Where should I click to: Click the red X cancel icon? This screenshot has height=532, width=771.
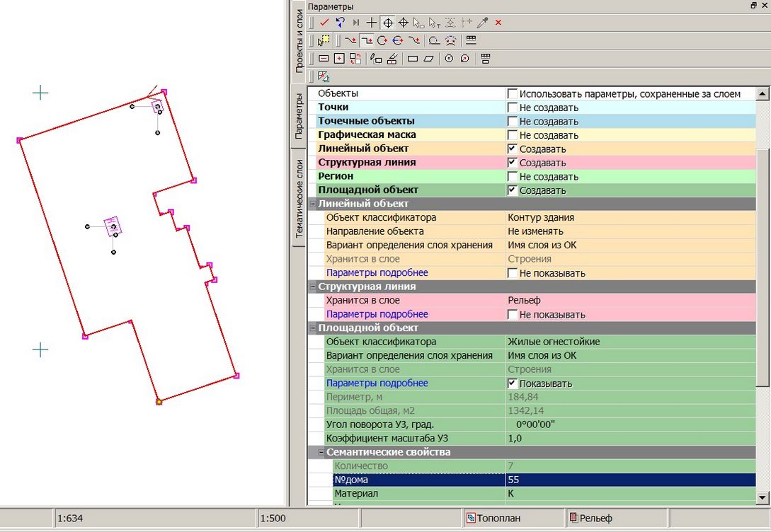point(498,23)
